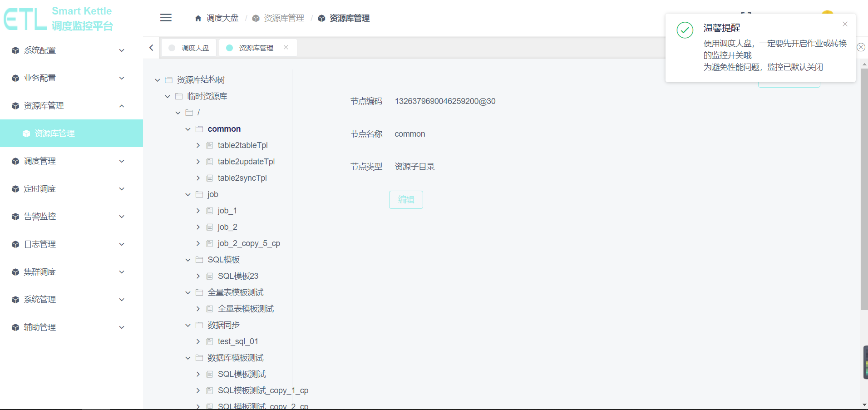The width and height of the screenshot is (868, 410).
Task: Click the hamburger menu icon
Action: coord(166,18)
